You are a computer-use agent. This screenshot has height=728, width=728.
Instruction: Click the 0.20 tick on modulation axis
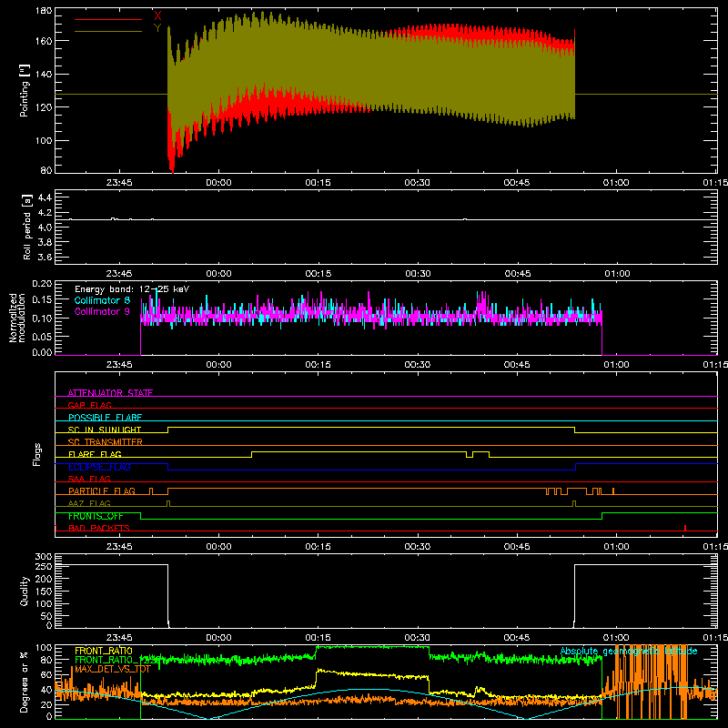click(42, 284)
